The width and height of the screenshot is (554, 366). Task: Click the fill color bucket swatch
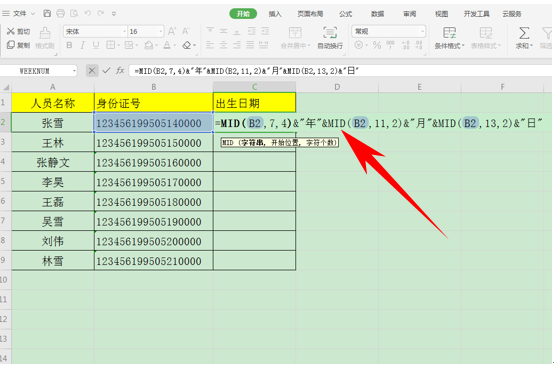click(148, 45)
